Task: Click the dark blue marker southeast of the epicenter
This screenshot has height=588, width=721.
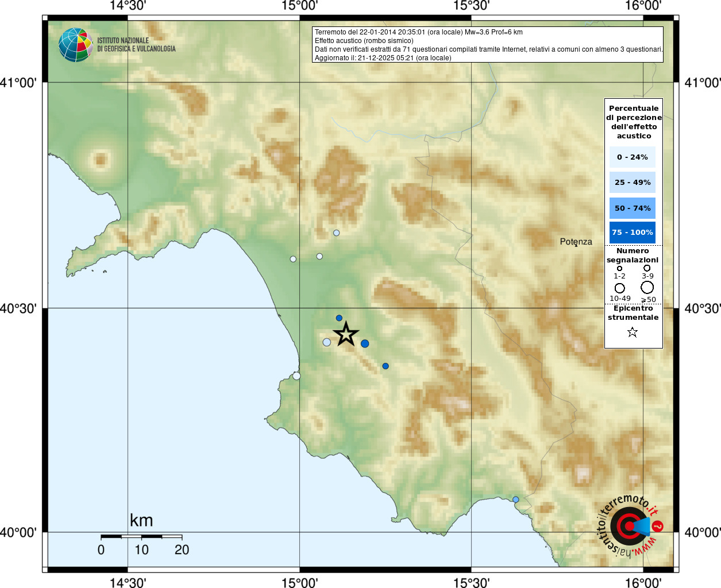Action: (385, 366)
